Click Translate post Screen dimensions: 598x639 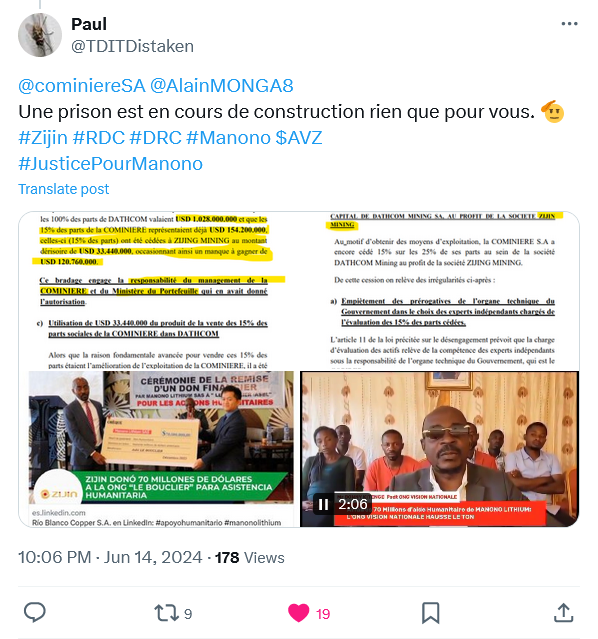(x=64, y=189)
